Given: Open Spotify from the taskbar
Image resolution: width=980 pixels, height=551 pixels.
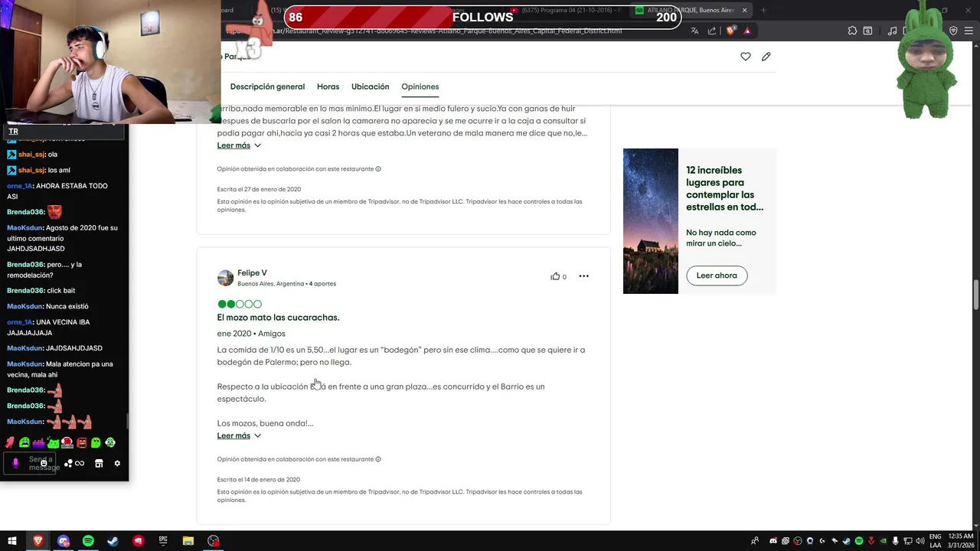Looking at the screenshot, I should [x=88, y=541].
